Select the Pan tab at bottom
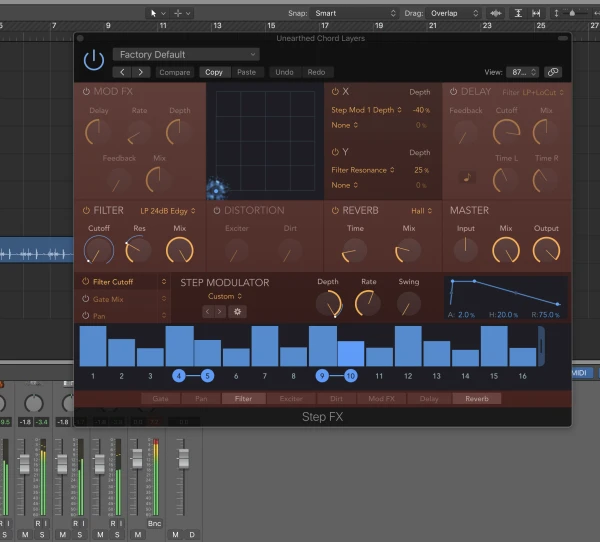 [x=201, y=399]
